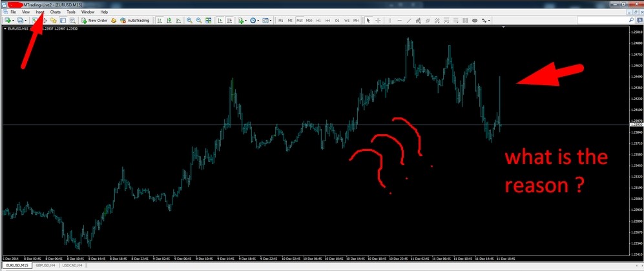
Task: Open the Charts menu
Action: (x=55, y=12)
